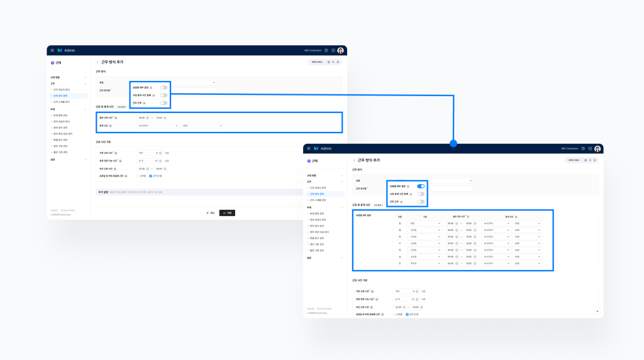Open hamburger menu in the front Admin window
The height and width of the screenshot is (360, 644).
pyautogui.click(x=308, y=148)
